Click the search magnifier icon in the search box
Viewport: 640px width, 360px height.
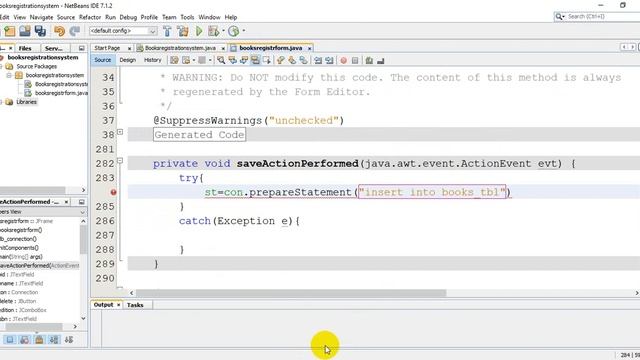559,16
